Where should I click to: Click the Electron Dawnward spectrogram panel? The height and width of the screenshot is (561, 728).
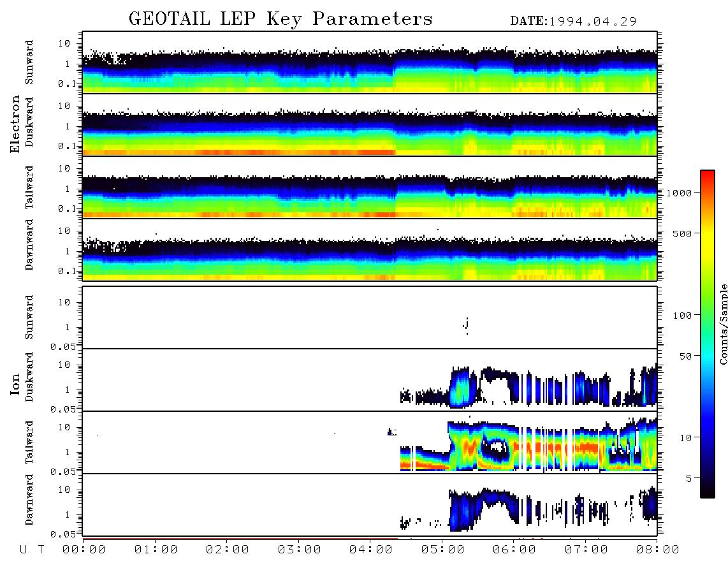point(370,250)
